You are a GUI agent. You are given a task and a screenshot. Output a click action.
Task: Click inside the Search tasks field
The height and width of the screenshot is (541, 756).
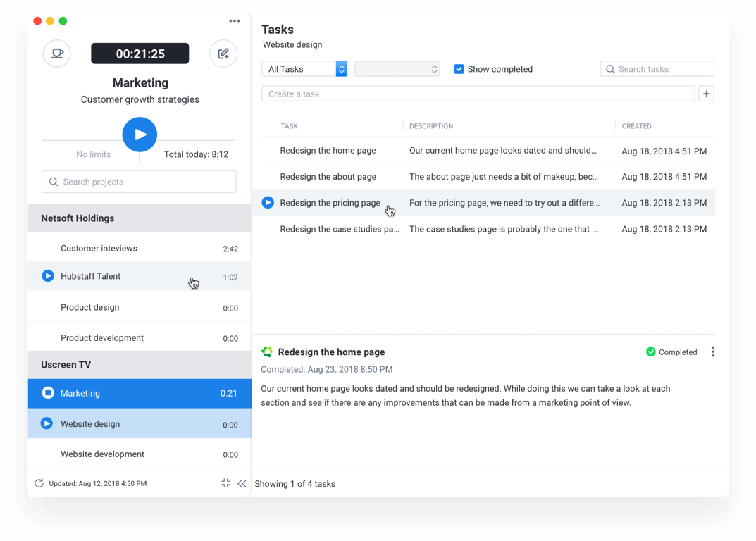point(657,68)
